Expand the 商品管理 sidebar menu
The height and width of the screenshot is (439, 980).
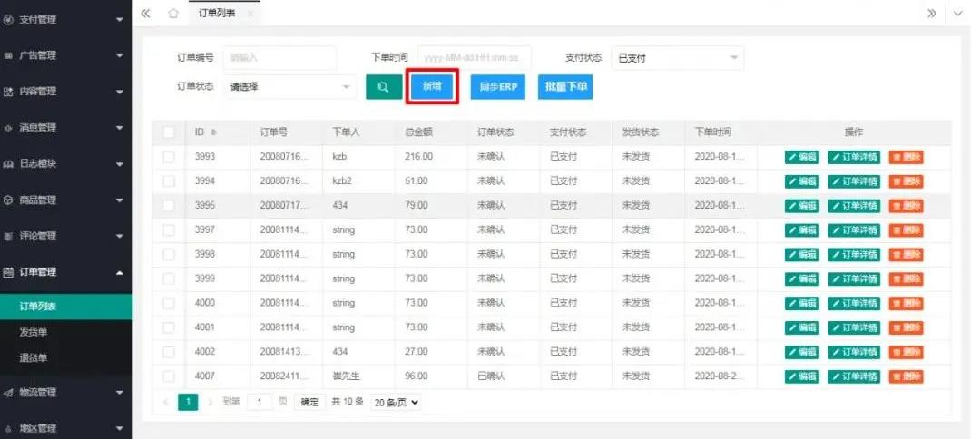tap(66, 200)
